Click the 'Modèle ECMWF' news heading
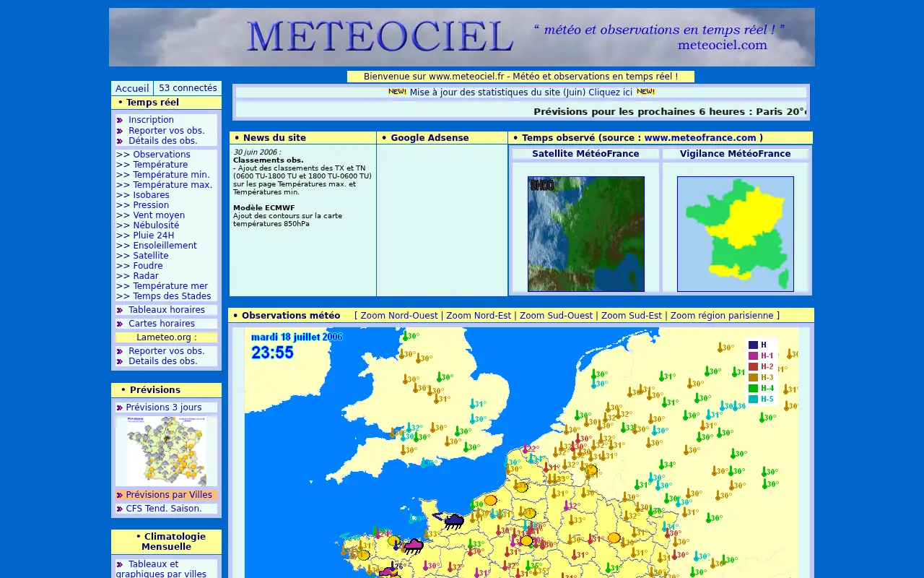Image resolution: width=924 pixels, height=578 pixels. coord(264,208)
